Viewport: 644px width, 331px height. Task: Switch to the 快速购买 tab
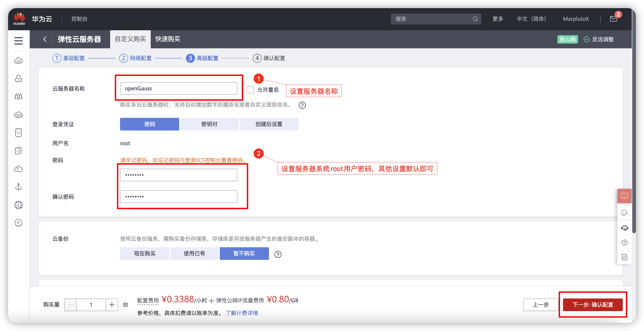(x=167, y=39)
